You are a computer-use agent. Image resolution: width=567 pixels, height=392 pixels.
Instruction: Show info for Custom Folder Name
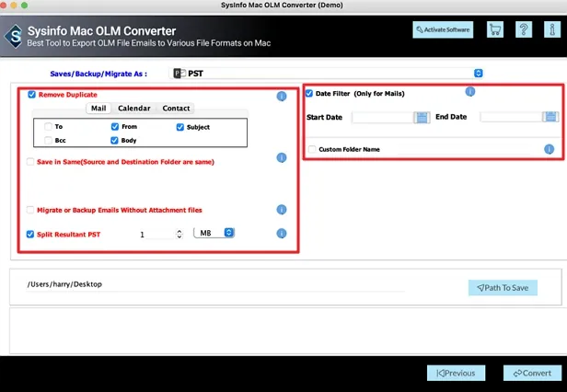tap(549, 149)
